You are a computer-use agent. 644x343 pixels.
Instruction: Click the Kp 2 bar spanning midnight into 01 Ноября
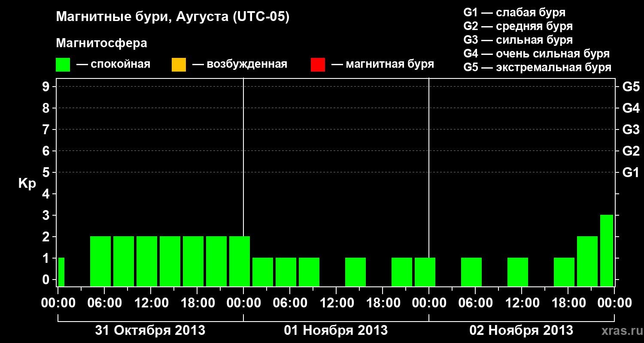(x=240, y=261)
